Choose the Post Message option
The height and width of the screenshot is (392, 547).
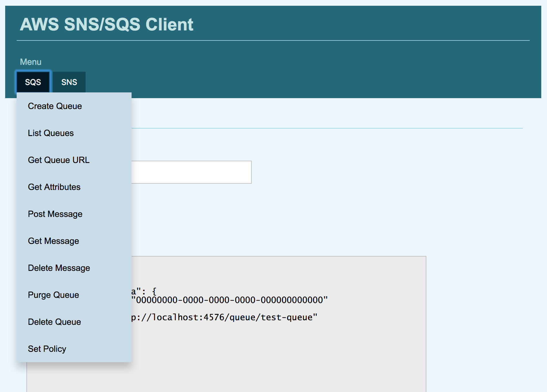pyautogui.click(x=55, y=214)
